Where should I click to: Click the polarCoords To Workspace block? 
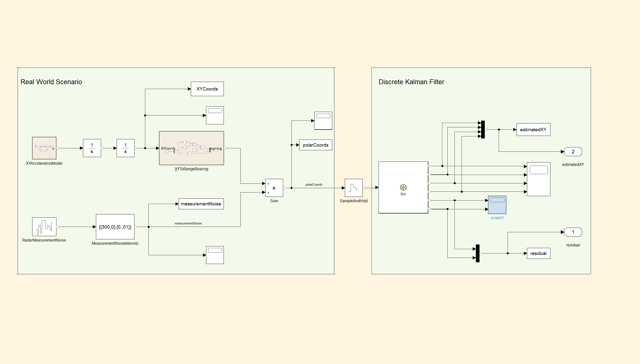tap(315, 145)
